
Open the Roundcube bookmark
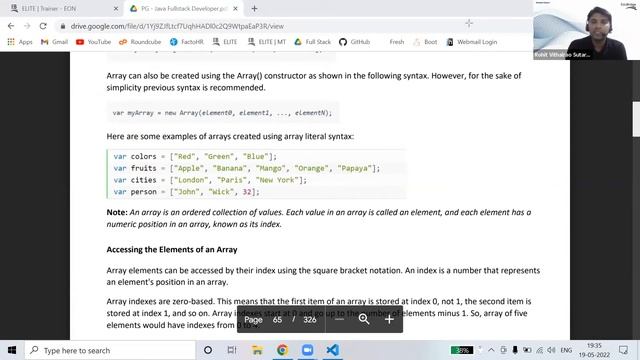click(140, 42)
